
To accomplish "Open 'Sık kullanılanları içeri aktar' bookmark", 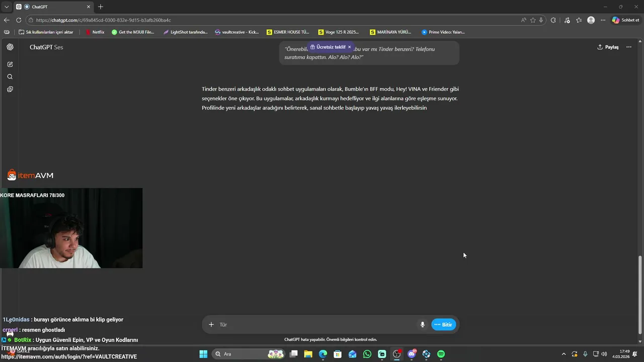I will (x=46, y=32).
